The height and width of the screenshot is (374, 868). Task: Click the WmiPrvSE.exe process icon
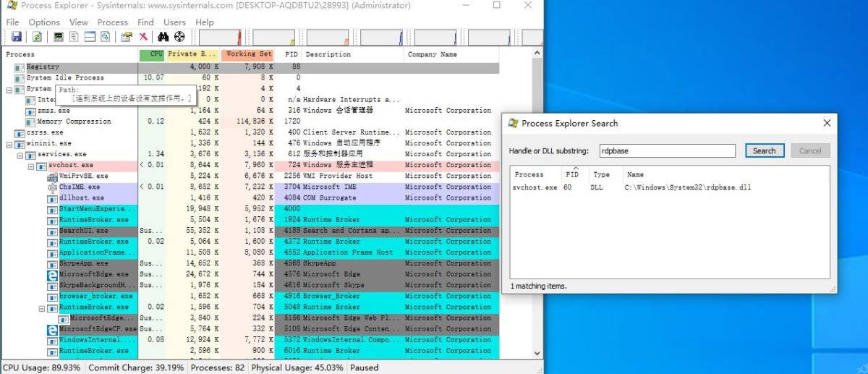click(52, 176)
